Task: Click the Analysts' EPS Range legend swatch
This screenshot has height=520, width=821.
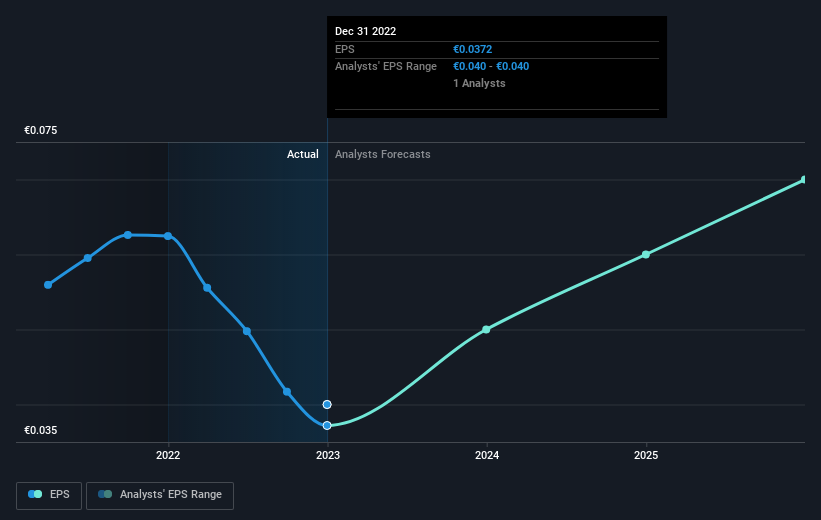Action: 105,494
